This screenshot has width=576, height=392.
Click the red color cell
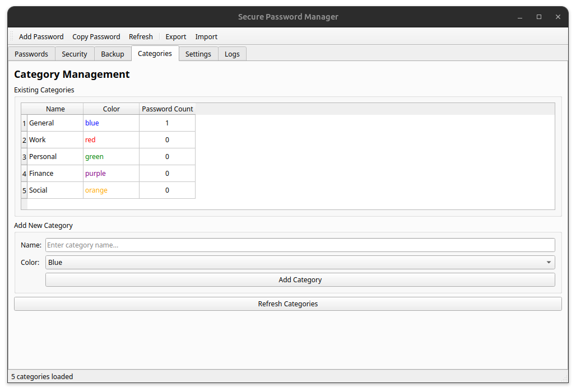[x=111, y=140]
